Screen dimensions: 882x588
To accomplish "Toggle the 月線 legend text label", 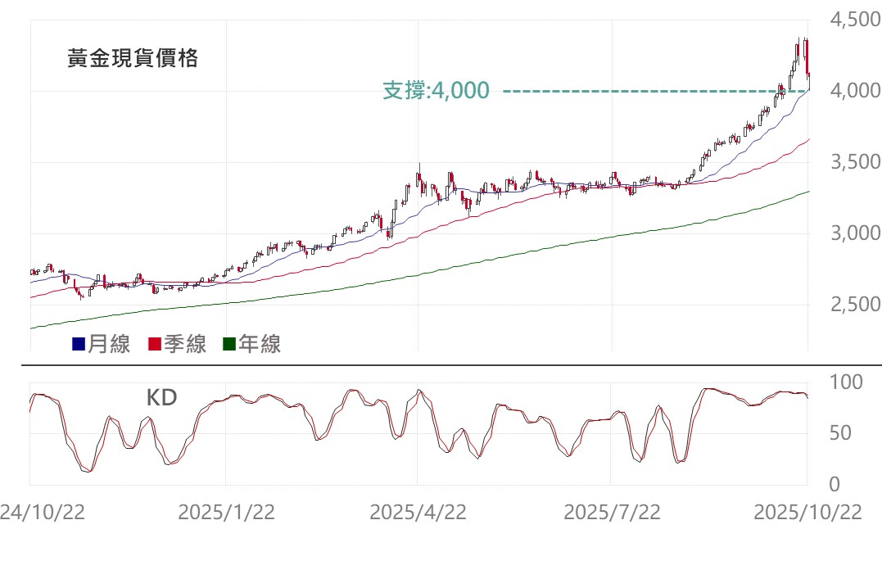I will pyautogui.click(x=109, y=345).
